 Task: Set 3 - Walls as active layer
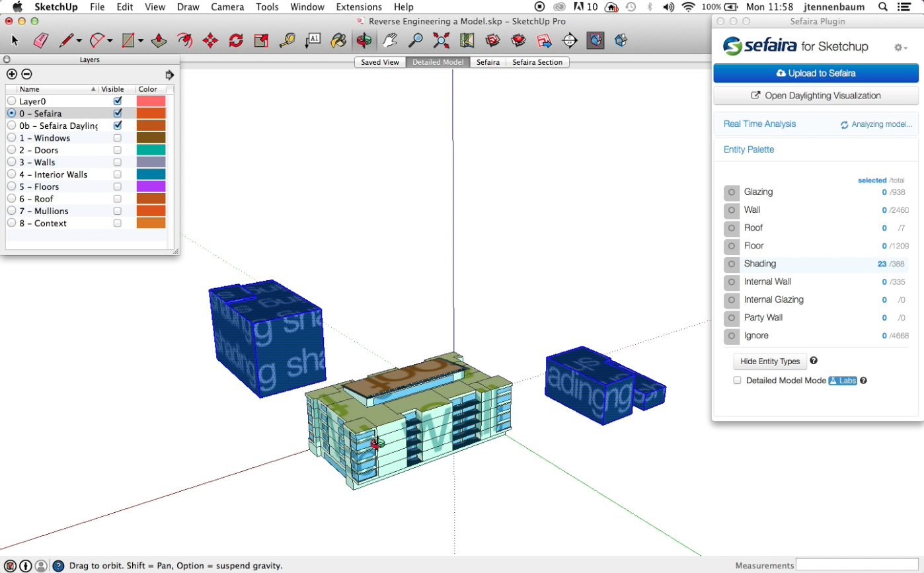[x=11, y=163]
